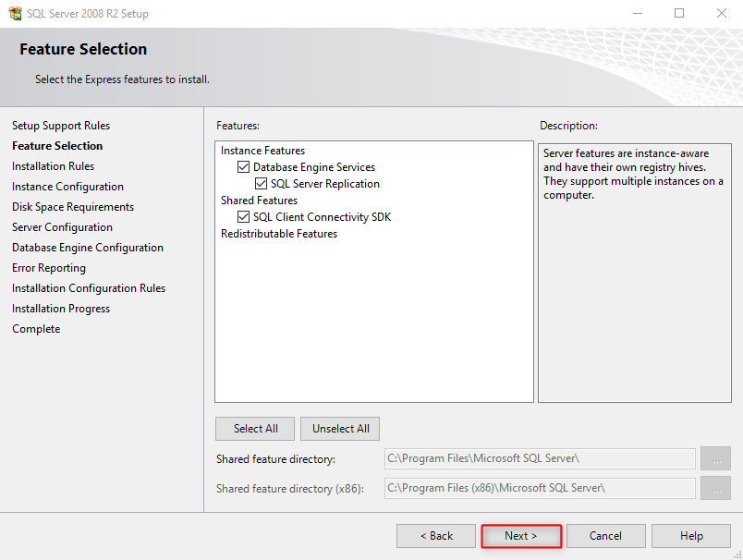Screen dimensions: 743x560
Task: Click Instance Configuration step in sidebar
Action: [x=67, y=187]
